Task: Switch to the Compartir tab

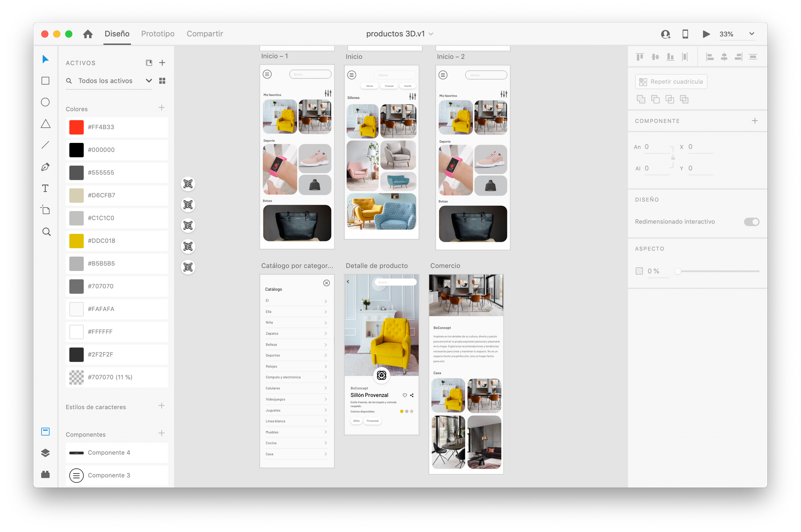Action: pyautogui.click(x=205, y=34)
